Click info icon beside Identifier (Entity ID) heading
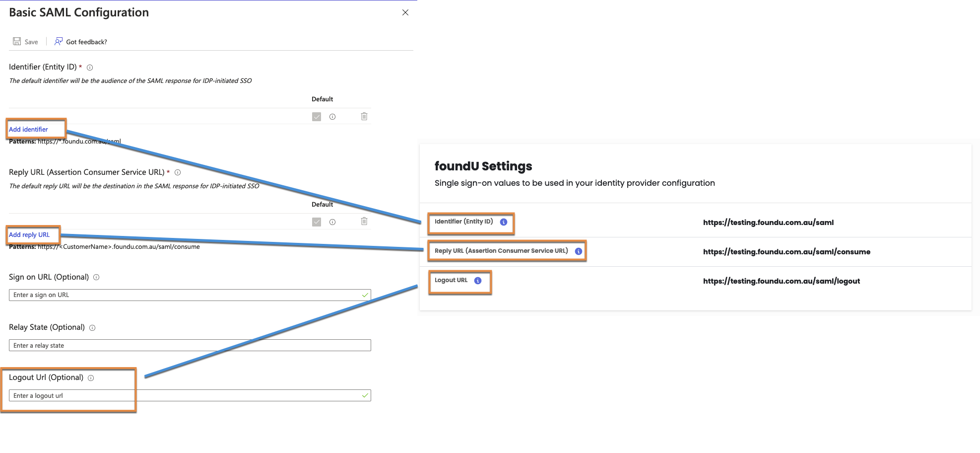This screenshot has height=453, width=980. [x=90, y=68]
